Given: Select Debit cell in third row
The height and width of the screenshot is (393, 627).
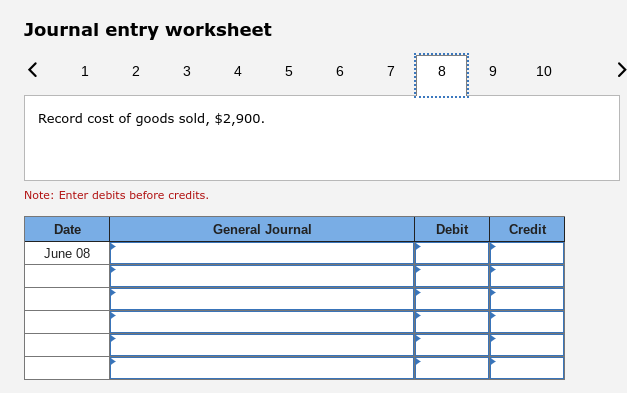Looking at the screenshot, I should (x=452, y=299).
